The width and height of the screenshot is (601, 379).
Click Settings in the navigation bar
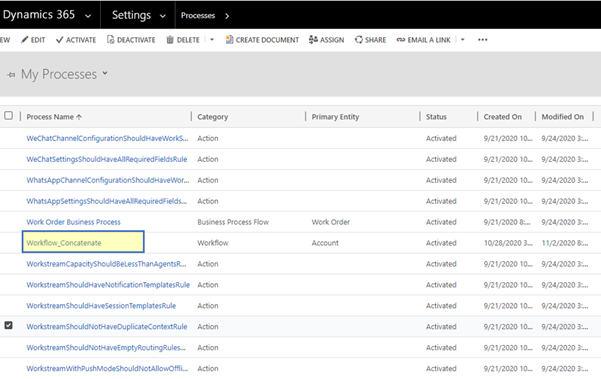coord(131,15)
